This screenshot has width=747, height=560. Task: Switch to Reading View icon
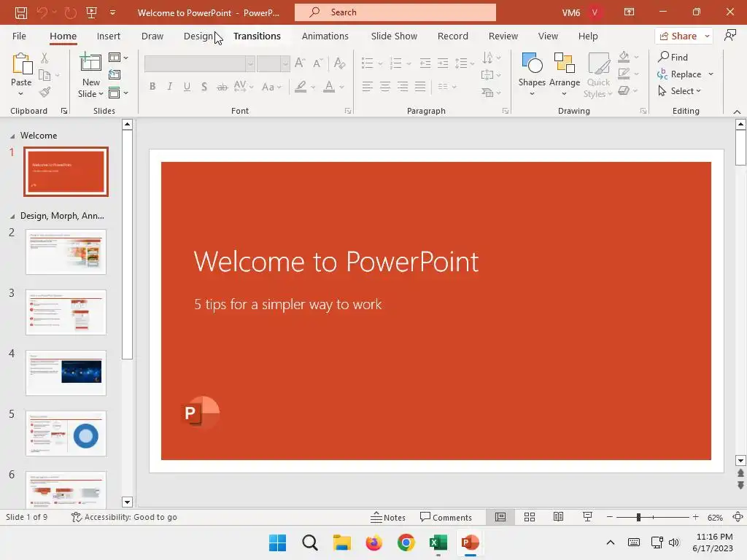(x=558, y=517)
